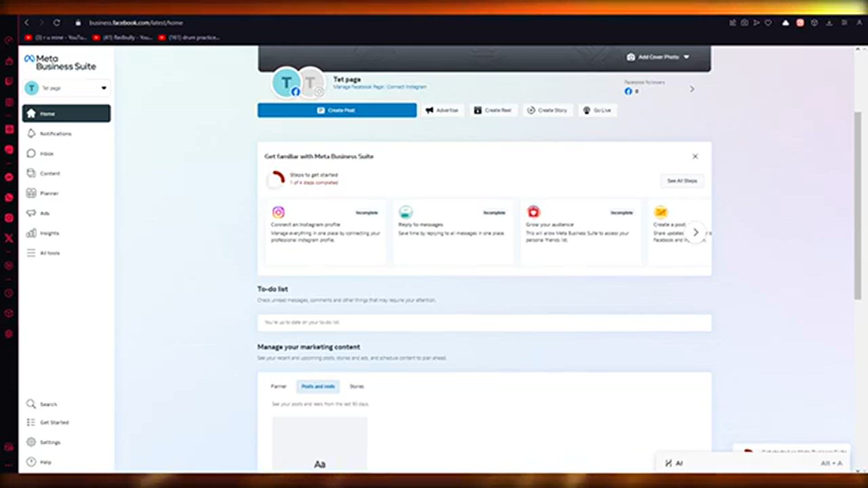Click the camera snapshot icon in browser toolbar

[744, 23]
